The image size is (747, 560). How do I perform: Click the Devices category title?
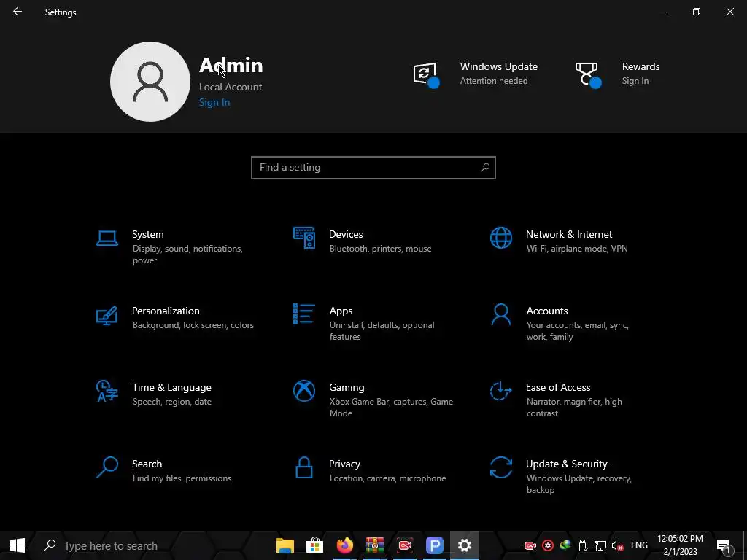346,234
